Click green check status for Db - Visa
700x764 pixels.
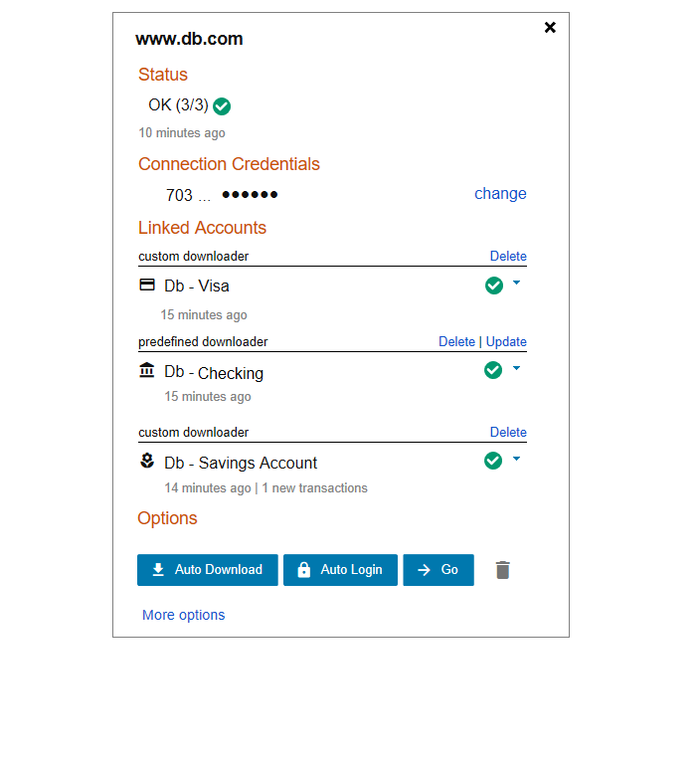click(x=493, y=286)
